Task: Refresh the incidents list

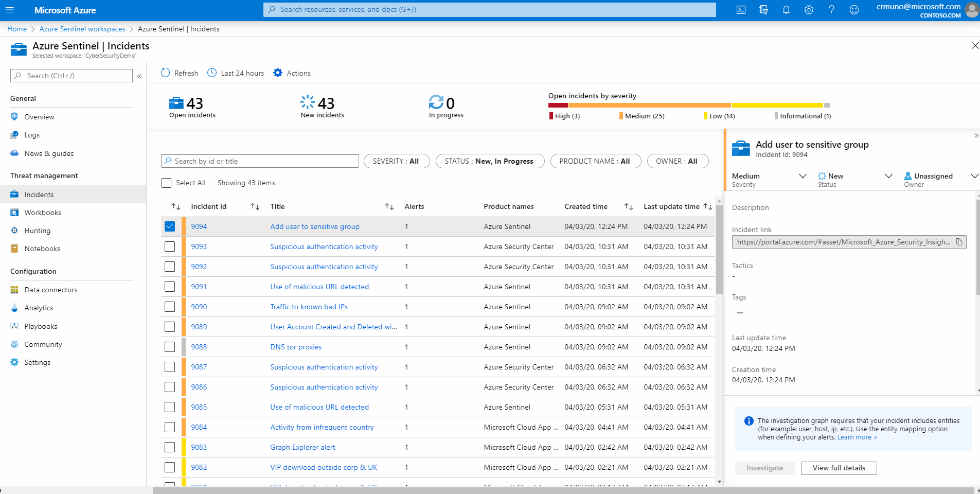Action: pyautogui.click(x=179, y=73)
